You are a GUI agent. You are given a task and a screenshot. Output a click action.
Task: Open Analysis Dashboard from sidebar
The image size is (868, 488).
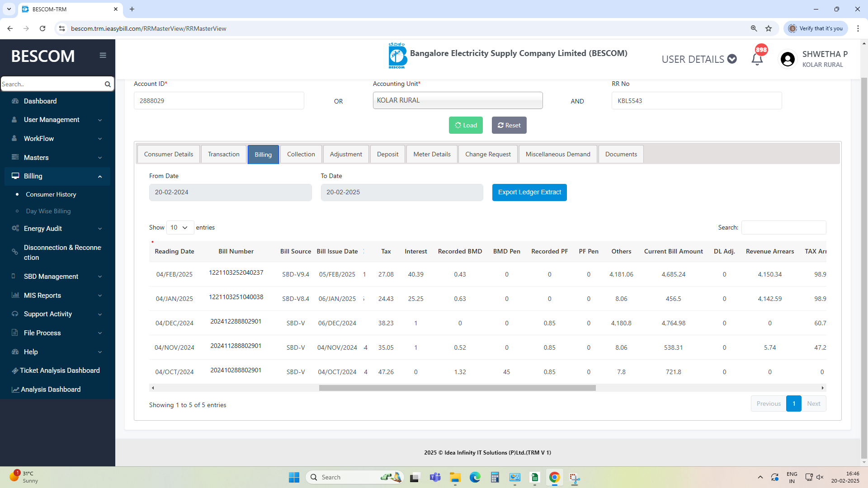[x=50, y=389]
